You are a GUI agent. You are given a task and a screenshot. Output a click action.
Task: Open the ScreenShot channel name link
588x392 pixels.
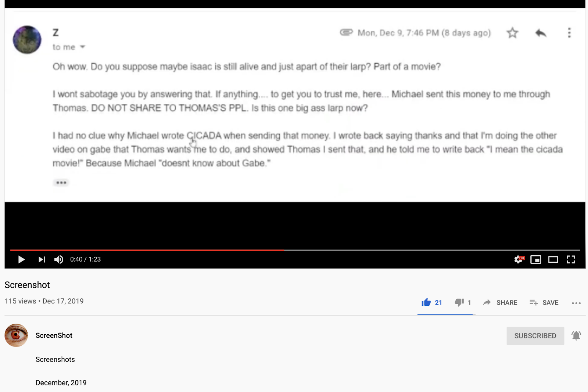[x=54, y=335]
